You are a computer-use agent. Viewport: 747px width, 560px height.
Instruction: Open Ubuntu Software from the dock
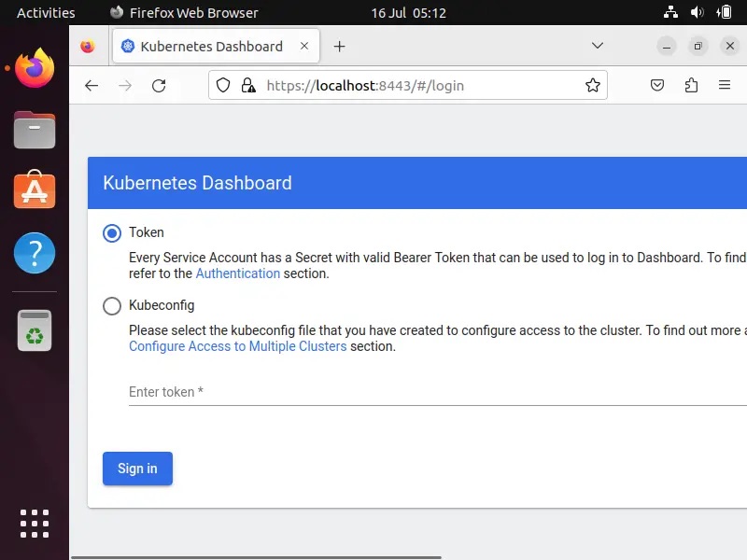click(35, 190)
